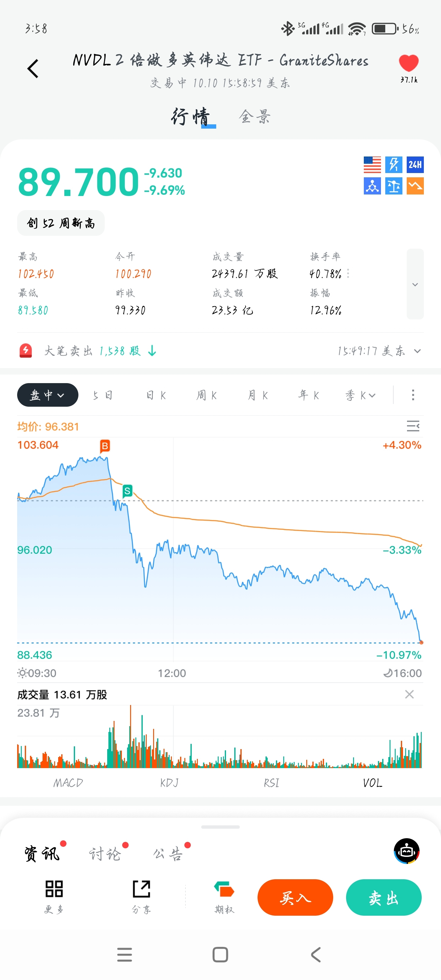The image size is (441, 980).
Task: Close the 成交量 volume panel
Action: [x=409, y=694]
